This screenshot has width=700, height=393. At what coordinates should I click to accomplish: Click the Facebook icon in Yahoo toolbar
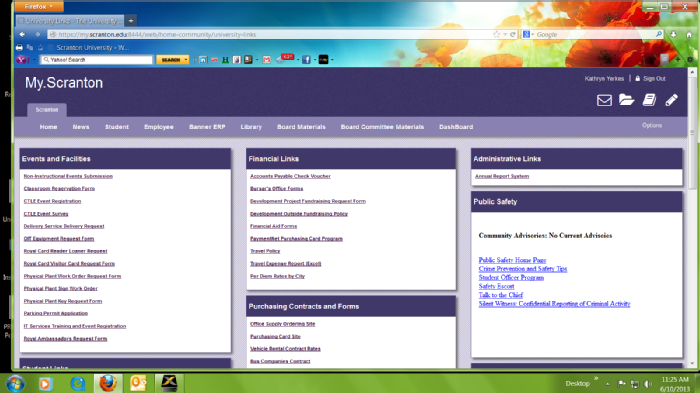click(x=306, y=60)
